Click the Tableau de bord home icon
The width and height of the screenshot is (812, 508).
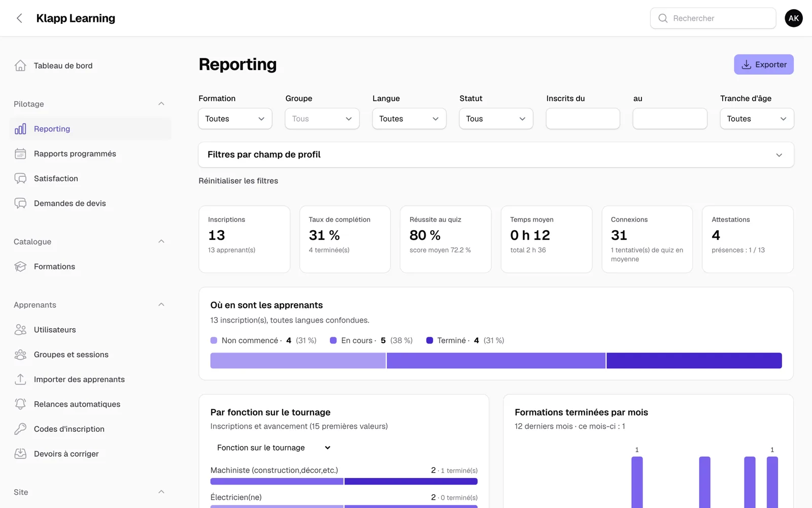[x=20, y=66]
